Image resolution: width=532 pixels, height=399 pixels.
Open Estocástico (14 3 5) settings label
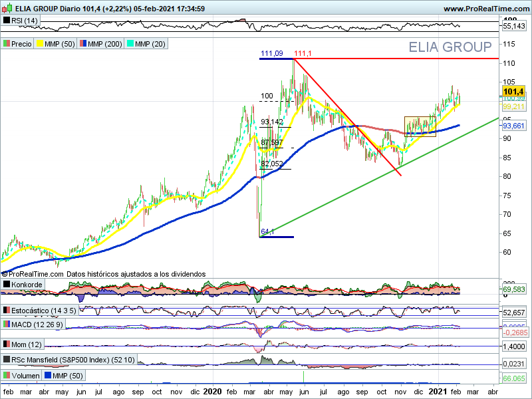pyautogui.click(x=43, y=311)
